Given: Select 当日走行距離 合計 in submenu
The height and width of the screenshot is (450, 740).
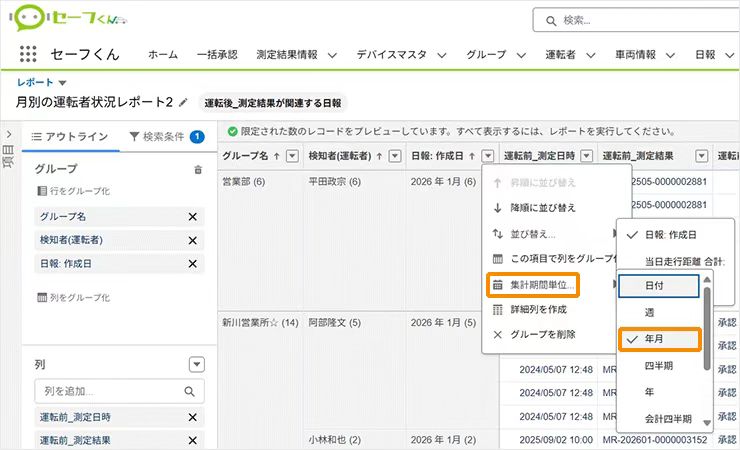Looking at the screenshot, I should coord(684,262).
